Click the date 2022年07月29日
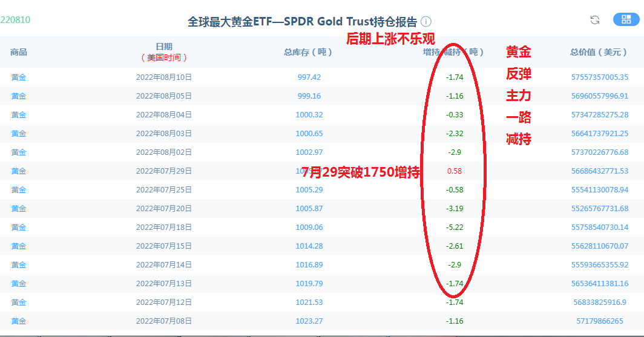The image size is (644, 337). [x=163, y=171]
